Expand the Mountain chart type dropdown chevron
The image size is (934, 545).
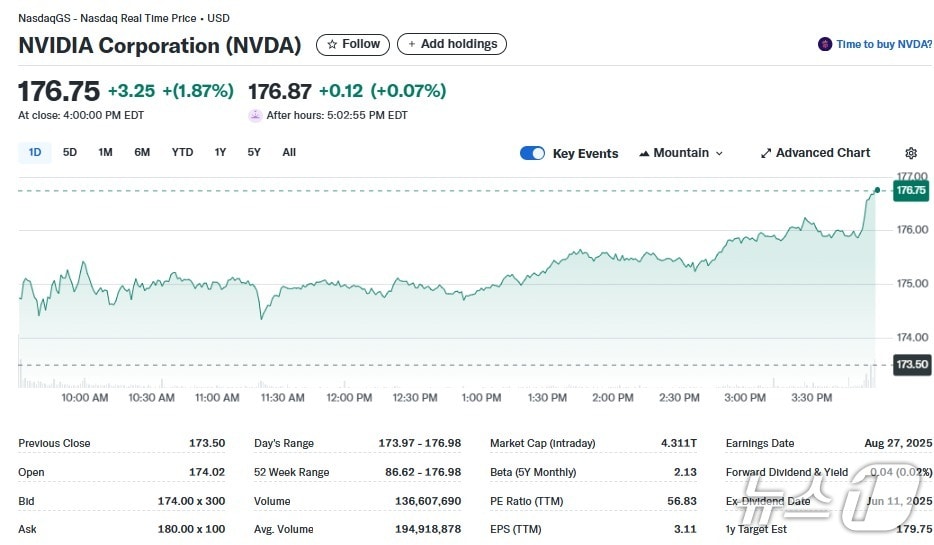pos(719,154)
